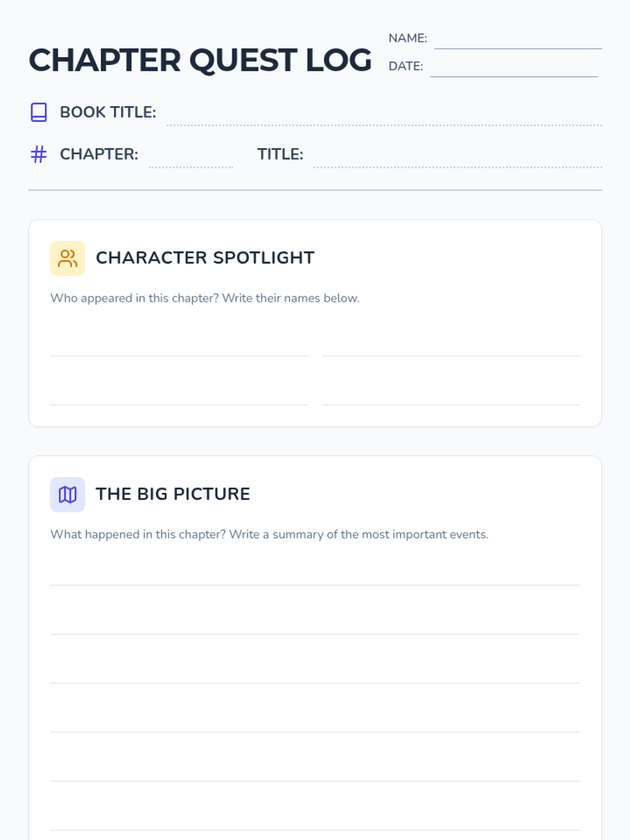Click the hash icon beside Chapter
The width and height of the screenshot is (630, 840).
pyautogui.click(x=39, y=154)
